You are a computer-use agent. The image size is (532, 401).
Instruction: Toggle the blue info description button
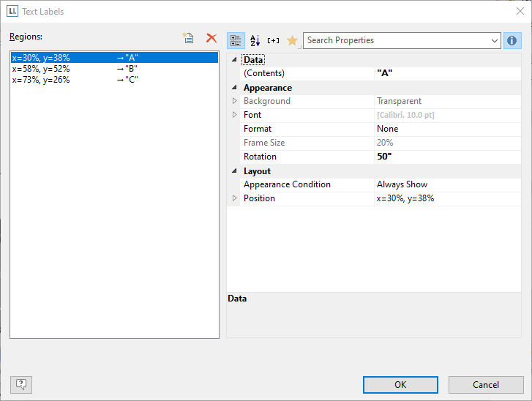(512, 41)
